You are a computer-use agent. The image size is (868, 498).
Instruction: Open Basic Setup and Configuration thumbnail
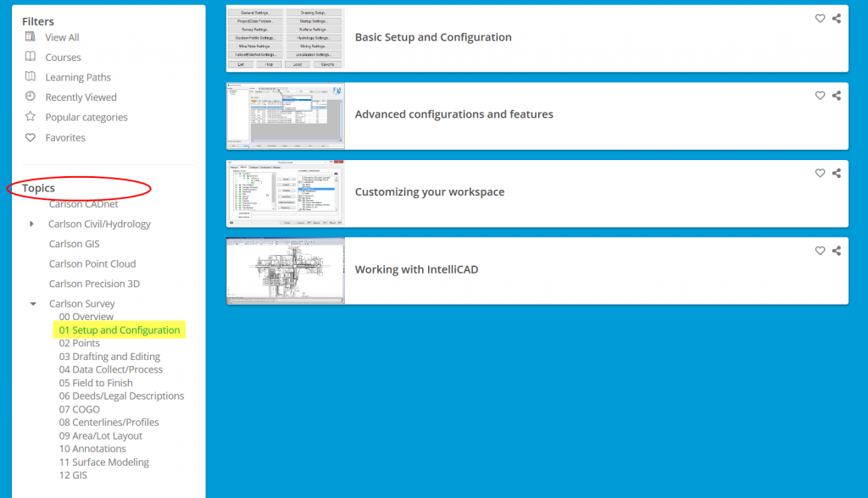click(x=285, y=38)
